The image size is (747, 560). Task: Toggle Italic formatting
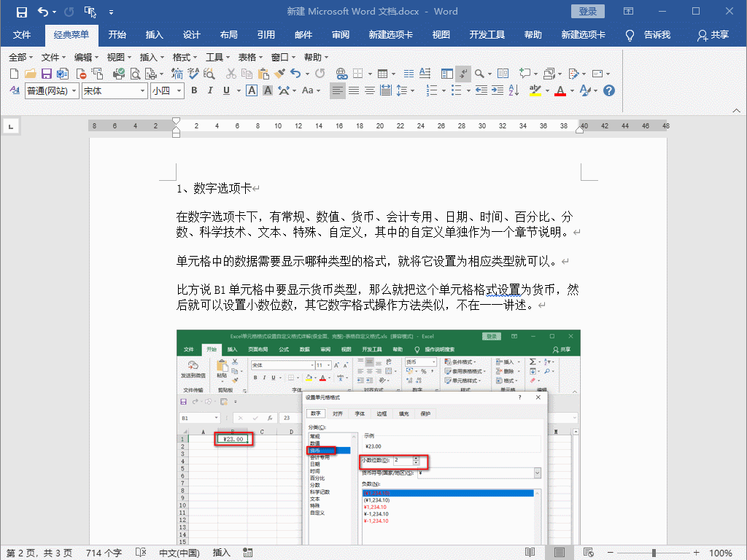[210, 90]
